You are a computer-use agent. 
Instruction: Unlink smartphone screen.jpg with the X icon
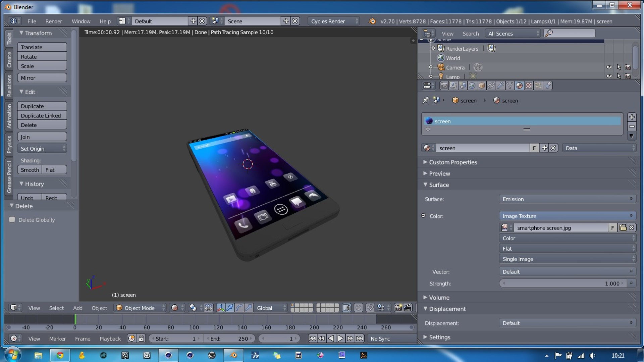[632, 228]
